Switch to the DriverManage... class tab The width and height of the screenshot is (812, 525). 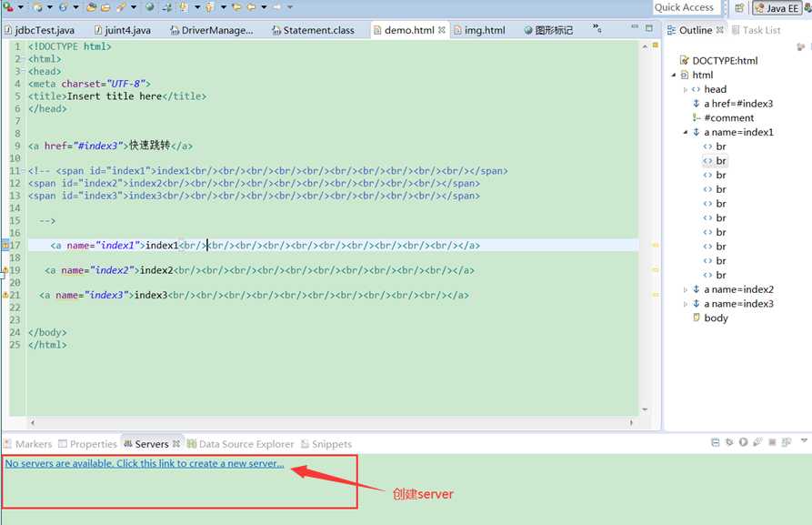pyautogui.click(x=213, y=30)
